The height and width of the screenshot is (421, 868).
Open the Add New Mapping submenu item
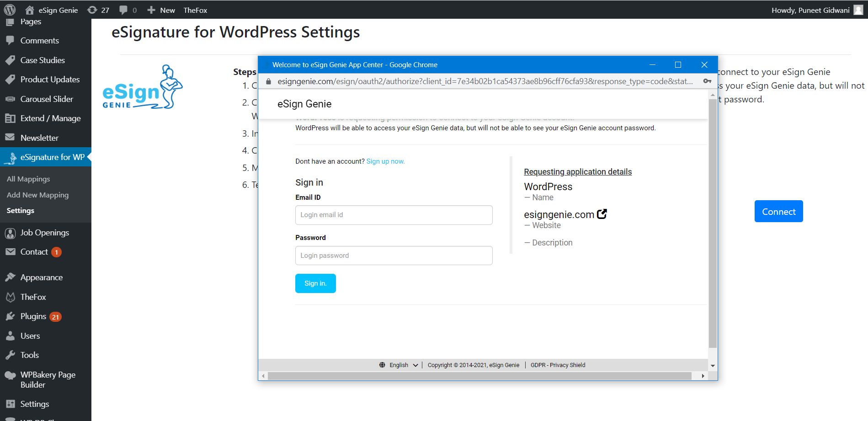point(37,195)
